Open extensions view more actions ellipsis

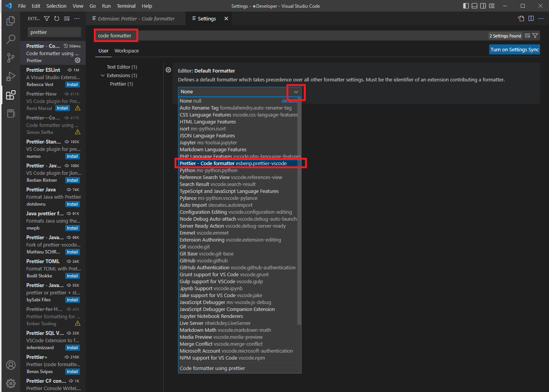[77, 19]
